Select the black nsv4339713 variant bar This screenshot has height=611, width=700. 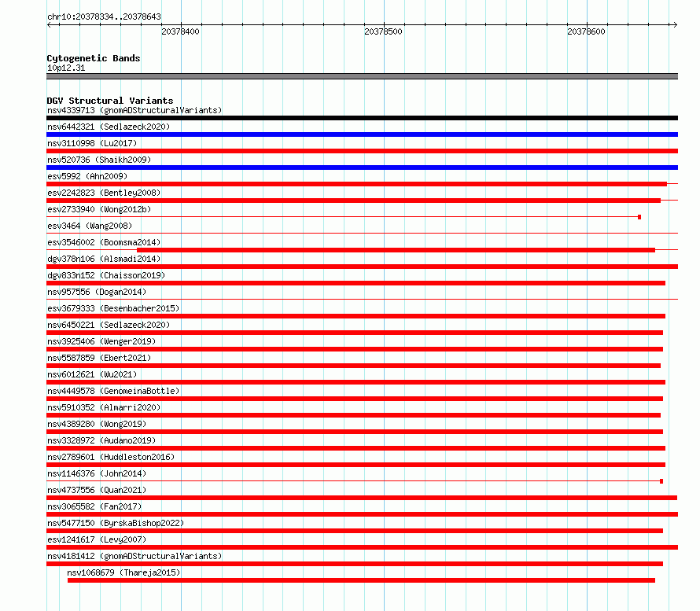click(362, 118)
